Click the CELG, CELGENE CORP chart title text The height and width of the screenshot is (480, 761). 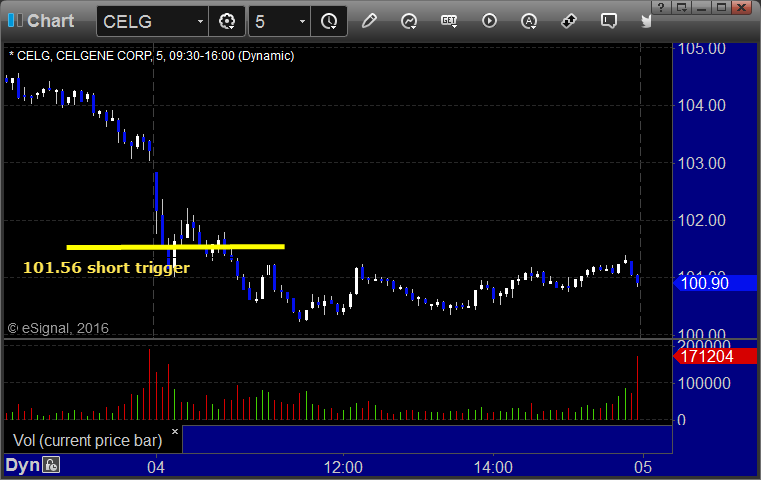click(151, 56)
